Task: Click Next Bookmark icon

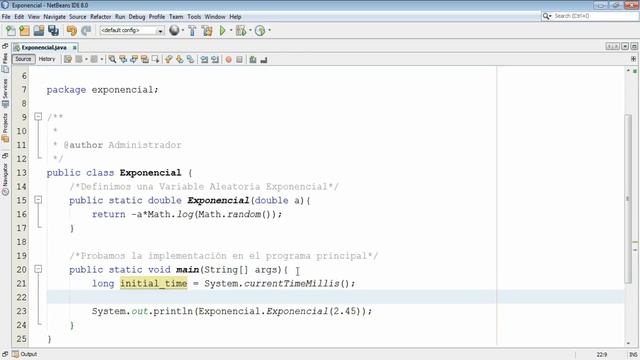Action: pos(180,60)
